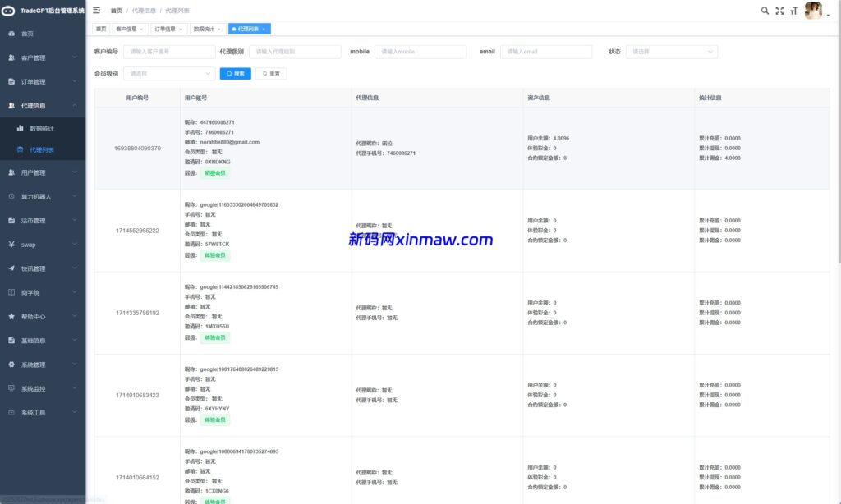Click the 快讯管理 paper plane icon
Image resolution: width=841 pixels, height=504 pixels.
pos(11,268)
